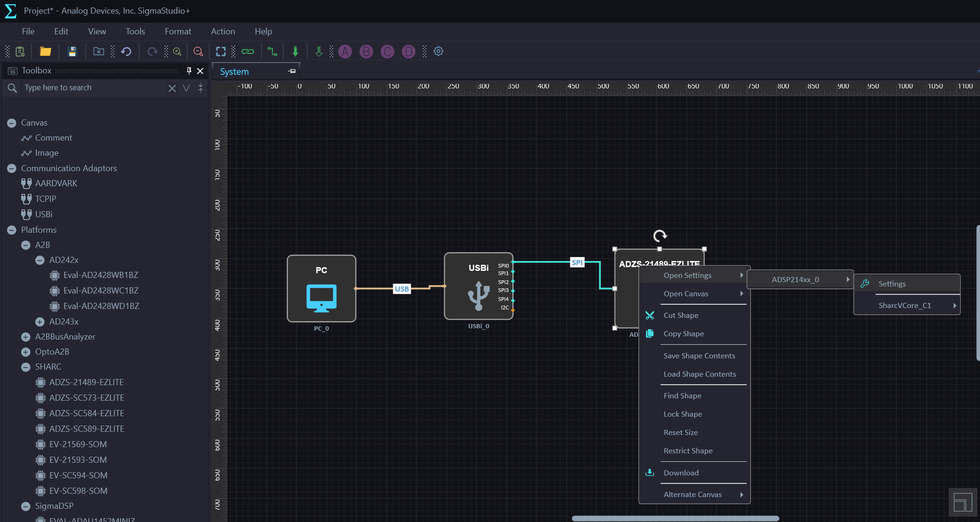The image size is (980, 522).
Task: Expand all toolbox items using the V icon
Action: coord(186,88)
